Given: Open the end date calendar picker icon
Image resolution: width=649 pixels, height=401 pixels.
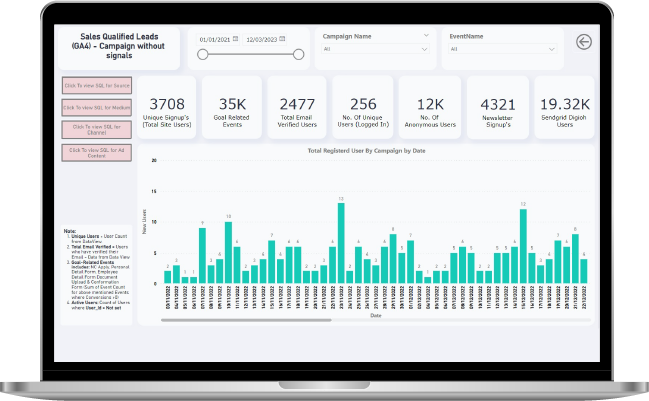Looking at the screenshot, I should (282, 39).
